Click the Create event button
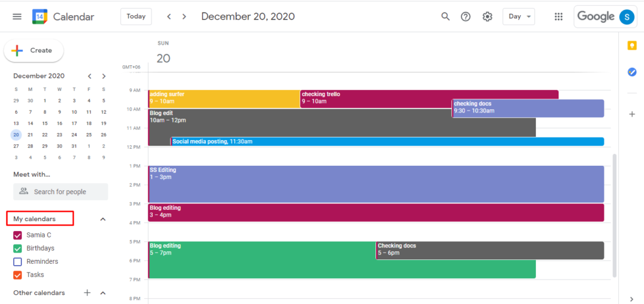The image size is (644, 304). click(34, 50)
